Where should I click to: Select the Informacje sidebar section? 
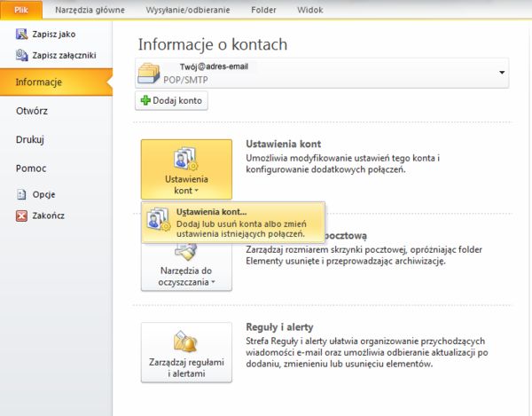tap(57, 82)
